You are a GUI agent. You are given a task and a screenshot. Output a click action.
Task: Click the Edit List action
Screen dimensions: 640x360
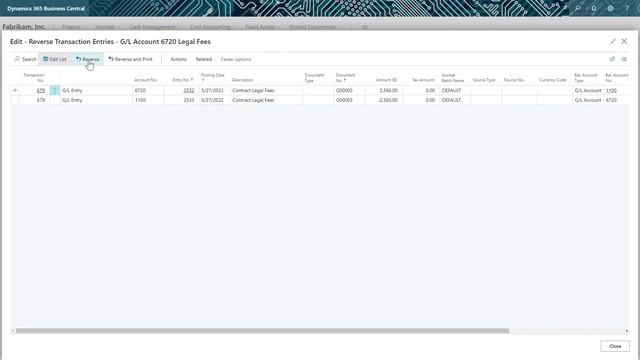pos(55,59)
